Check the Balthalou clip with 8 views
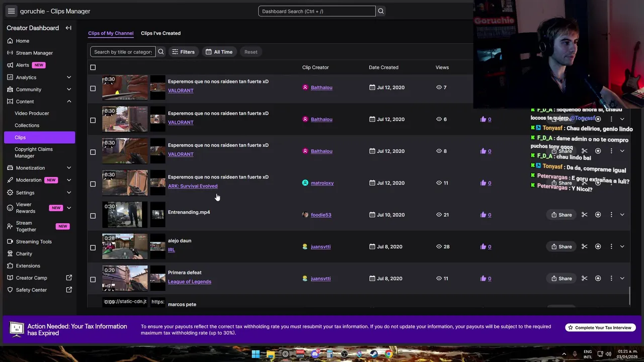This screenshot has height=362, width=644. click(x=93, y=152)
